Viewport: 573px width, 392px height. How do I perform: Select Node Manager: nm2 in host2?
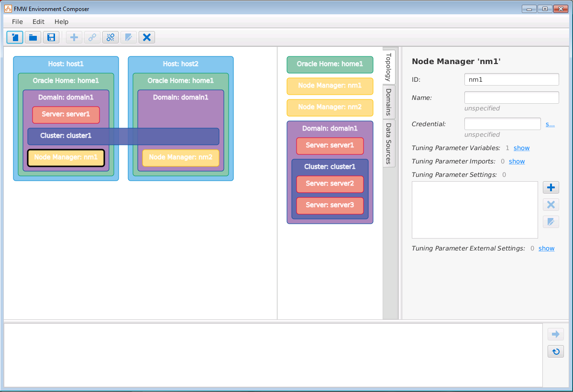(180, 158)
